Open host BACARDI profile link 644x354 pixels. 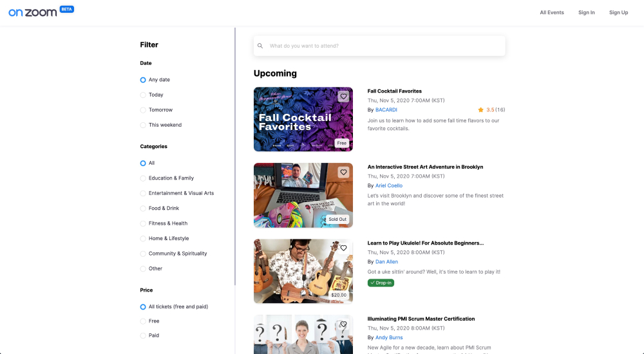coord(386,109)
